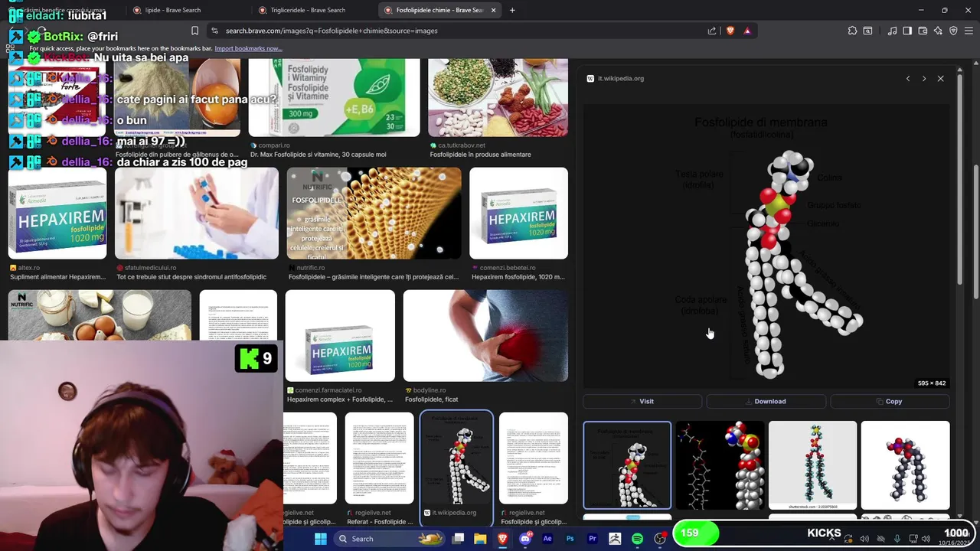Open the 'Fosfolipidele în produse alimentare' caption

480,155
